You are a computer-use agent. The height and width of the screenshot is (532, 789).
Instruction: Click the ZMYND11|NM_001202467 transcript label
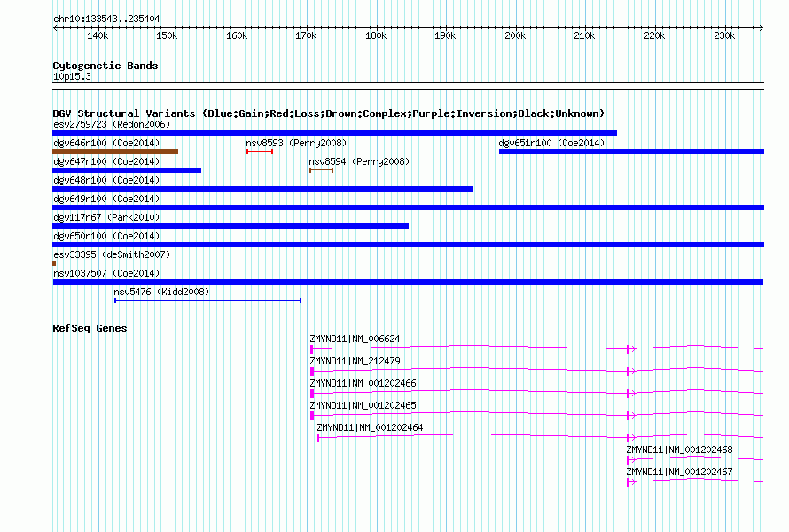(679, 472)
